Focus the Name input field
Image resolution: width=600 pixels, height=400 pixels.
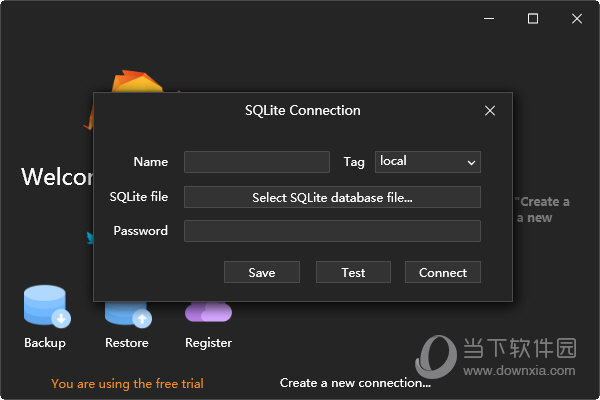point(257,162)
